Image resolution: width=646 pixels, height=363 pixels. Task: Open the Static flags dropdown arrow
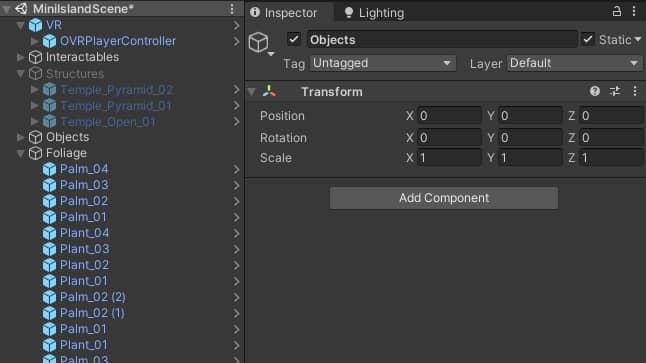(638, 40)
